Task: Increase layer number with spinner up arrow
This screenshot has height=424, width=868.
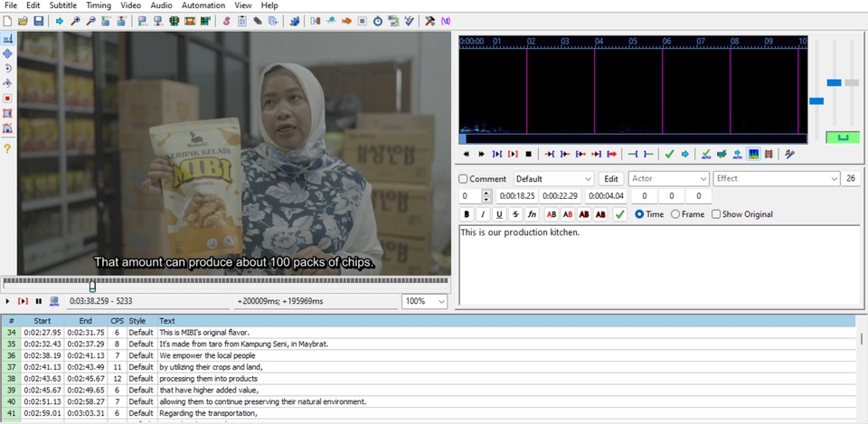Action: [x=486, y=193]
